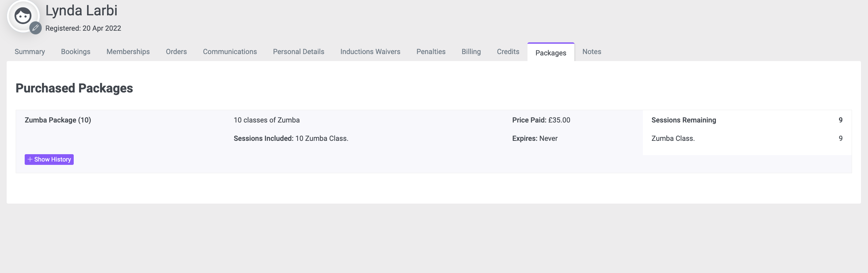Switch to the Bookings tab
Screen dimensions: 868x273
coord(75,52)
